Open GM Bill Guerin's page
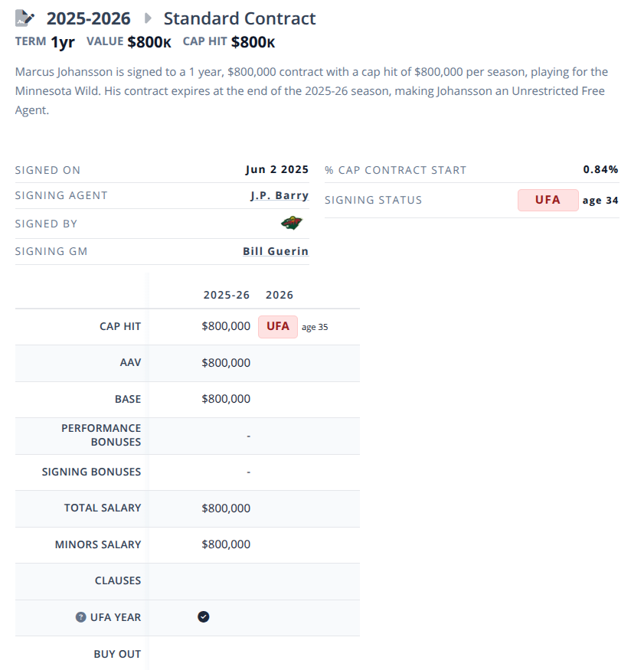Image resolution: width=644 pixels, height=670 pixels. tap(276, 251)
